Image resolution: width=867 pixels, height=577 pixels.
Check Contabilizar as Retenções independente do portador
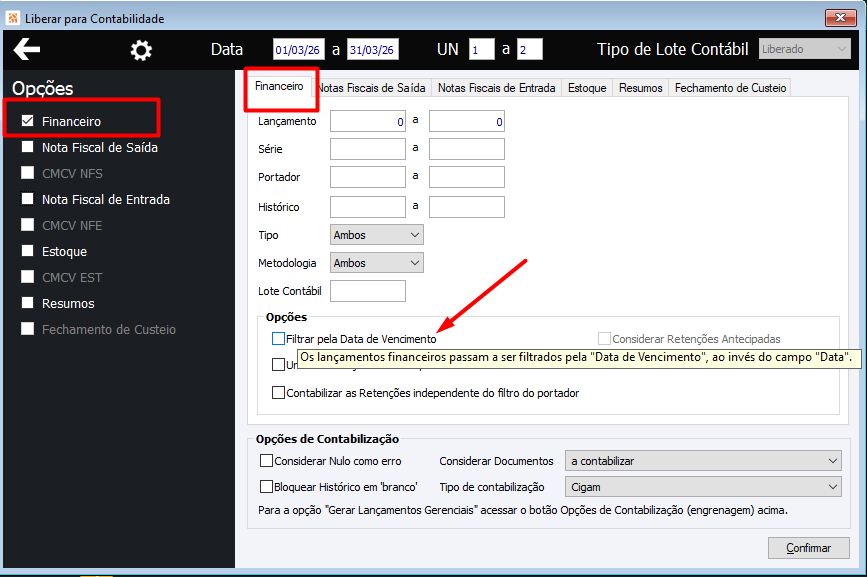279,393
